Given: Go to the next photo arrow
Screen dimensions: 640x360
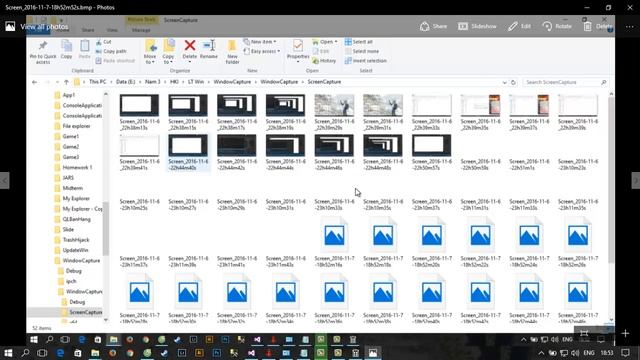Looking at the screenshot, I should [x=636, y=180].
